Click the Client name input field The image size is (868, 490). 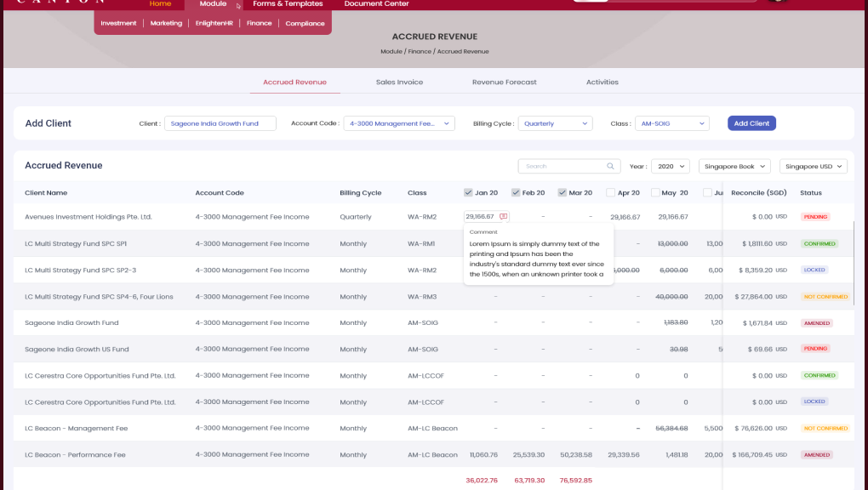220,123
